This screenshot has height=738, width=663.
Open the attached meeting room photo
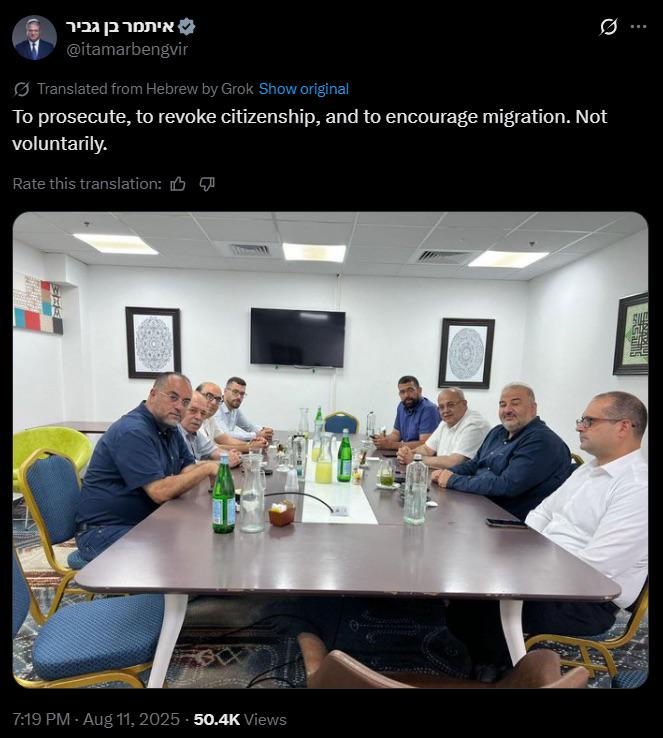click(x=330, y=450)
